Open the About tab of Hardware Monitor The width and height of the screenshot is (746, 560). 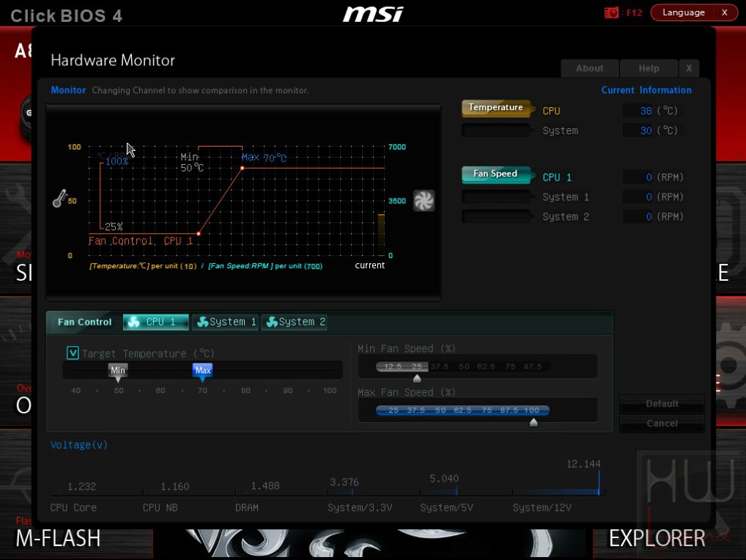point(590,68)
